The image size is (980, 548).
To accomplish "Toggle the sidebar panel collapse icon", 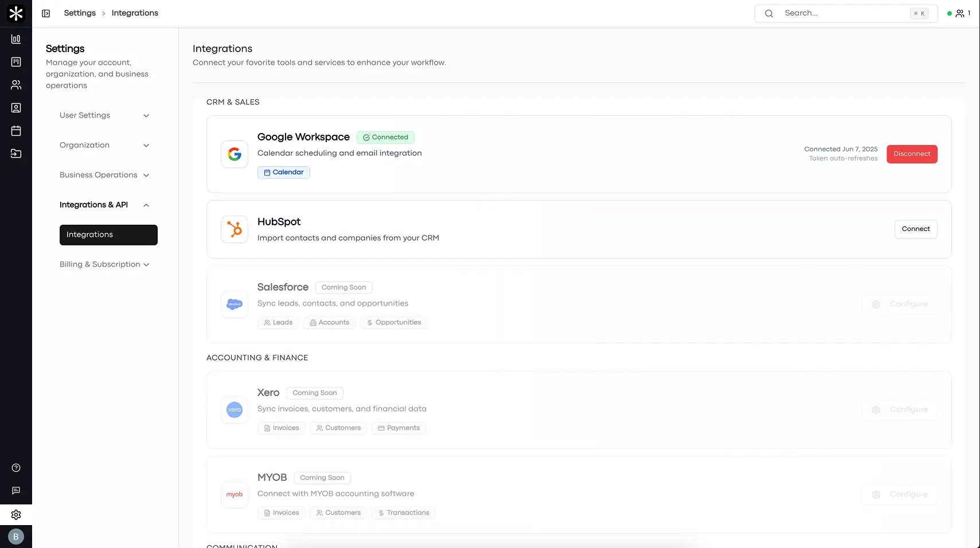I will 46,13.
